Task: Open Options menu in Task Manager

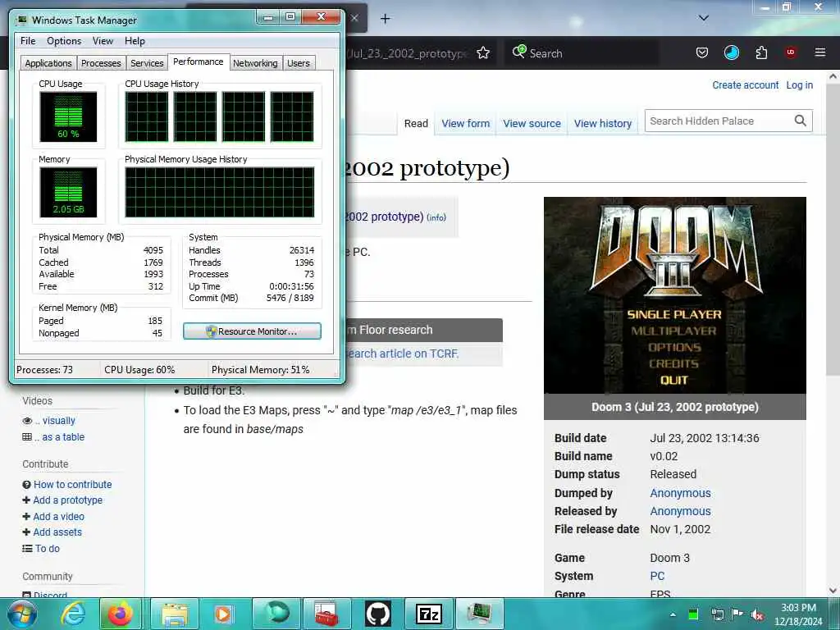Action: coord(64,41)
